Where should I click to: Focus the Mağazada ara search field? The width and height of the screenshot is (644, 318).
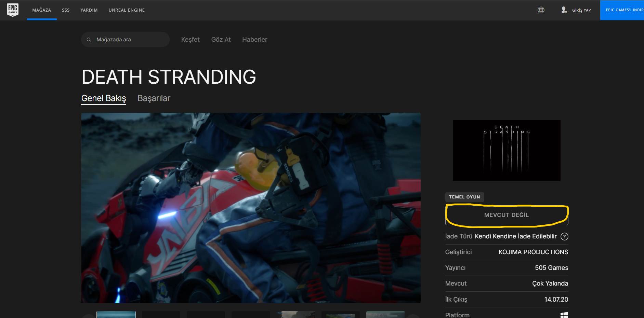[x=126, y=40]
